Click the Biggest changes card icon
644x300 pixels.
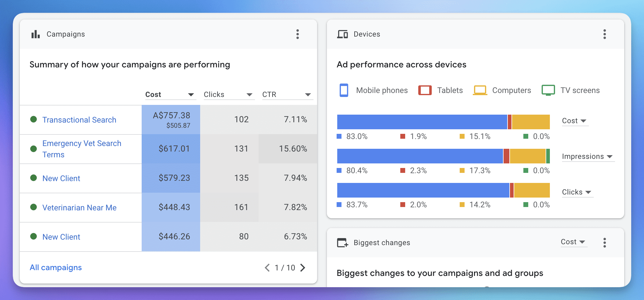[342, 243]
